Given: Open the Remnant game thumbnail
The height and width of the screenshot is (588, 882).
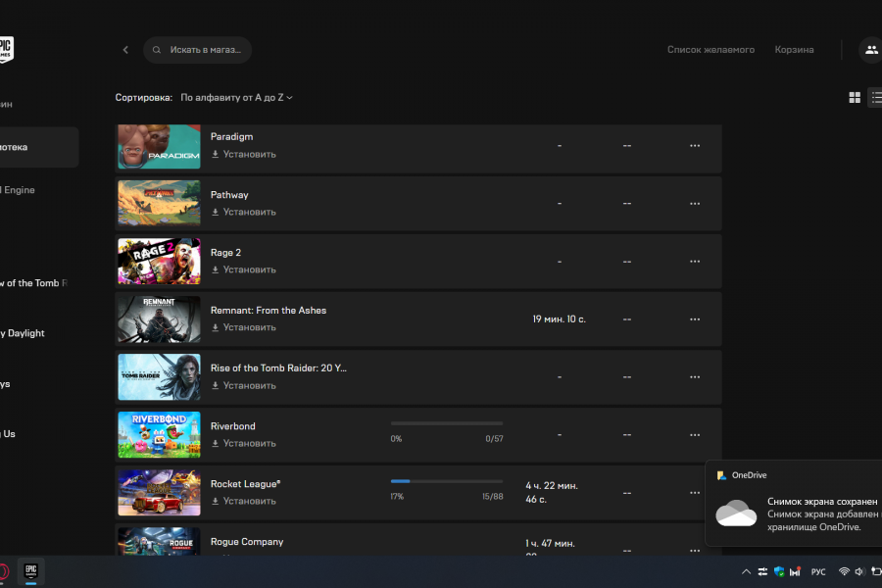Looking at the screenshot, I should click(x=159, y=319).
